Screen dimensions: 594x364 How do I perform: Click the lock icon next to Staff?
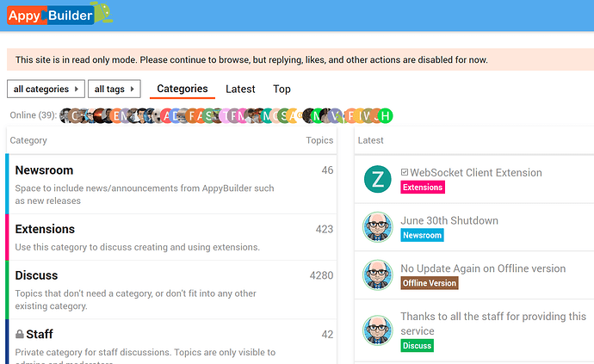(20, 334)
